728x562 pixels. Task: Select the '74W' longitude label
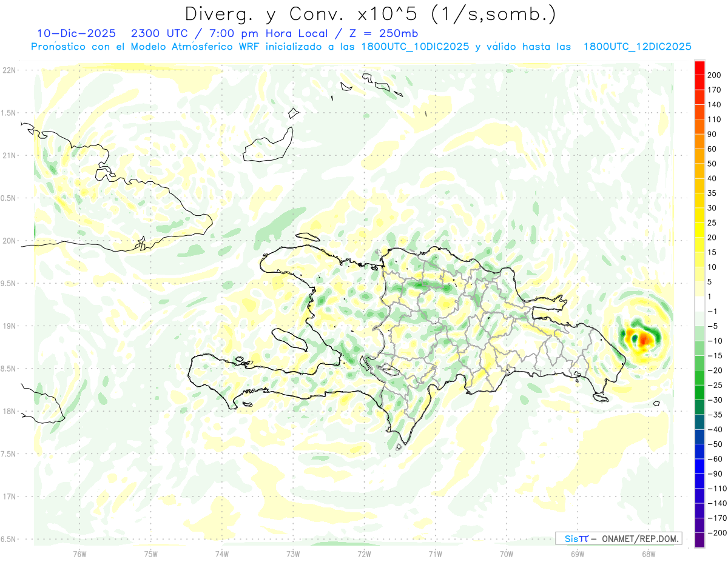(222, 554)
